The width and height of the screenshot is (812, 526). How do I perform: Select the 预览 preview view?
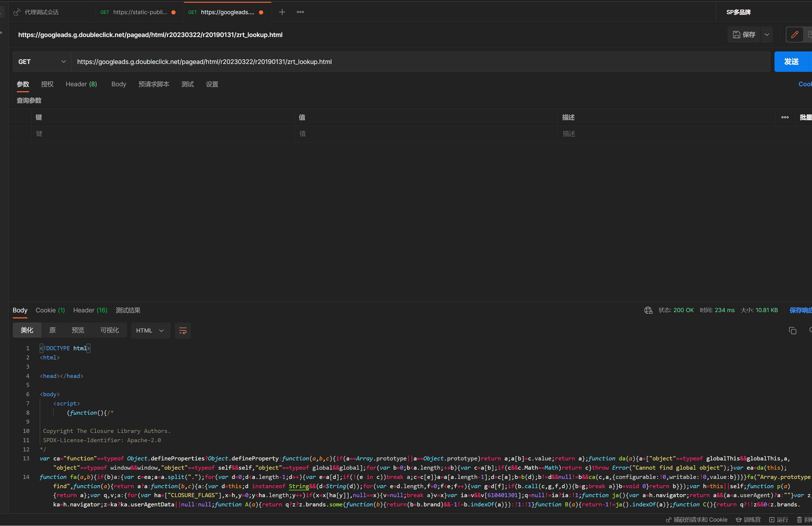[78, 331]
